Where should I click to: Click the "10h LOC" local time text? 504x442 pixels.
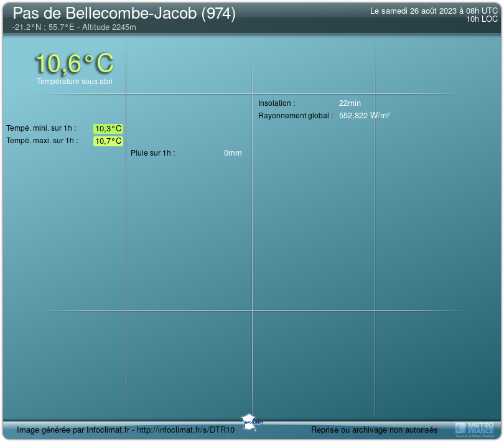pos(482,19)
